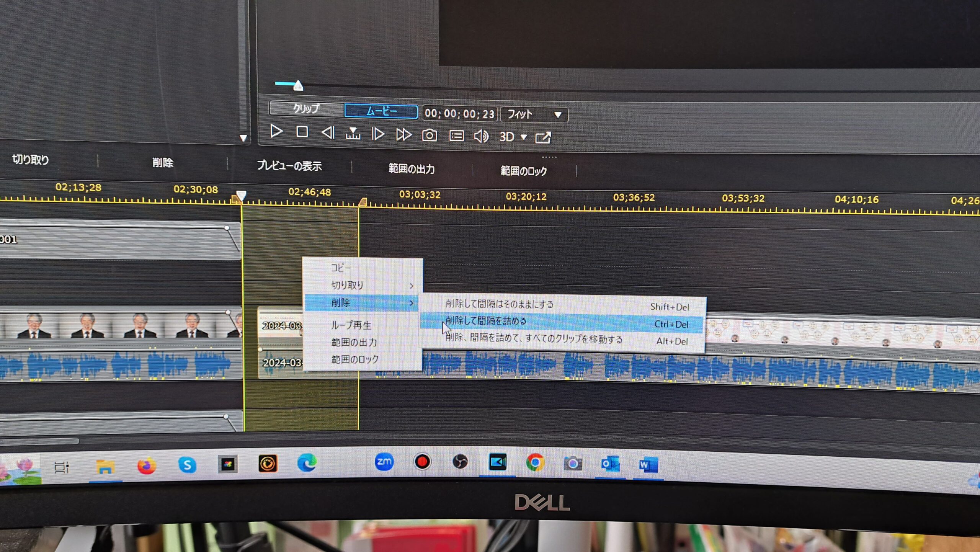The width and height of the screenshot is (980, 552).
Task: Click the diagram video clip on timeline
Action: [842, 333]
